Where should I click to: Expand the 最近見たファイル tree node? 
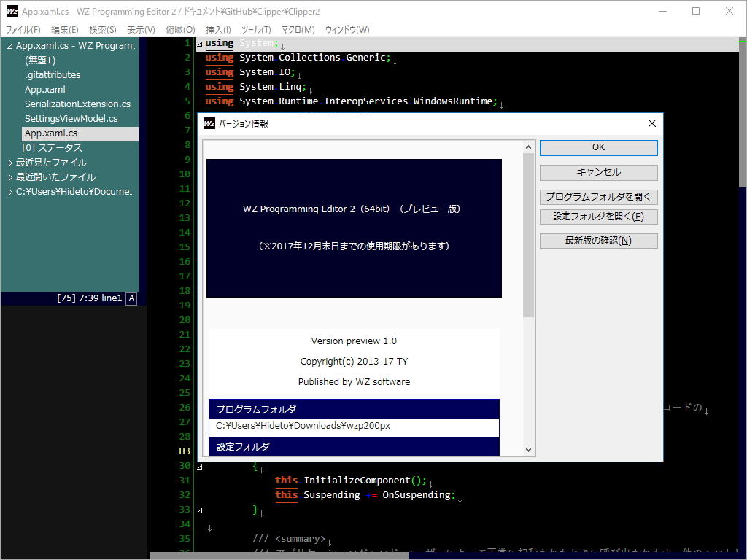[10, 162]
